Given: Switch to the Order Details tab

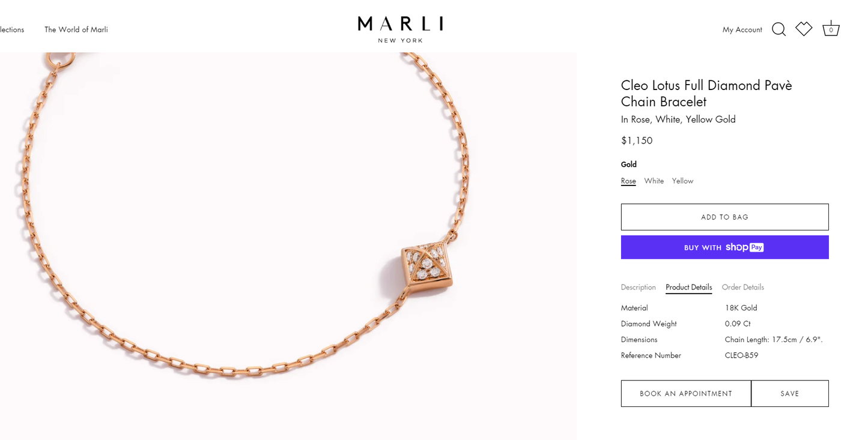Looking at the screenshot, I should coord(742,287).
